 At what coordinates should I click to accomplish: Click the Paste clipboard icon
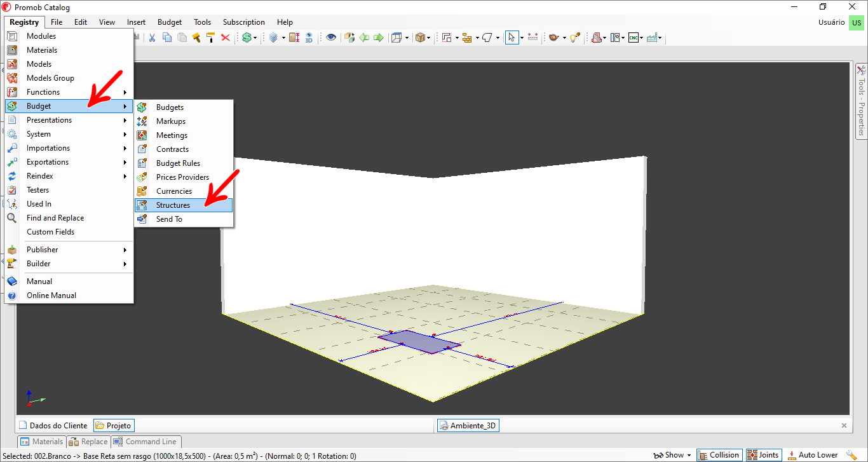[182, 37]
